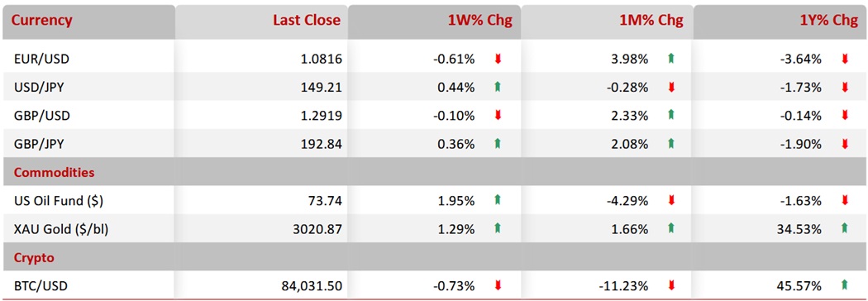
Task: Click the red arrow next to BTC/USD -11.23%
Action: [671, 286]
